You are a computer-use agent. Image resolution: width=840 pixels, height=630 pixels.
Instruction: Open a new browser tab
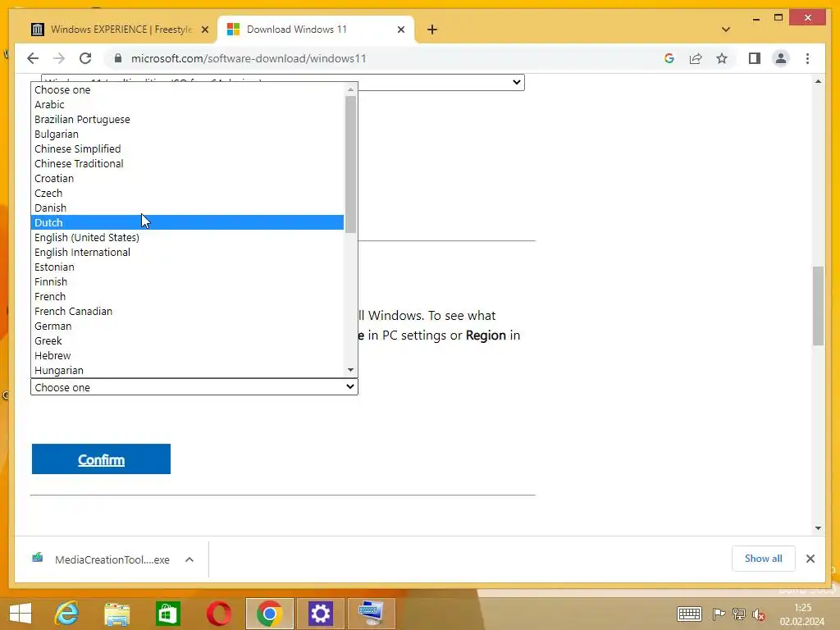click(x=432, y=30)
